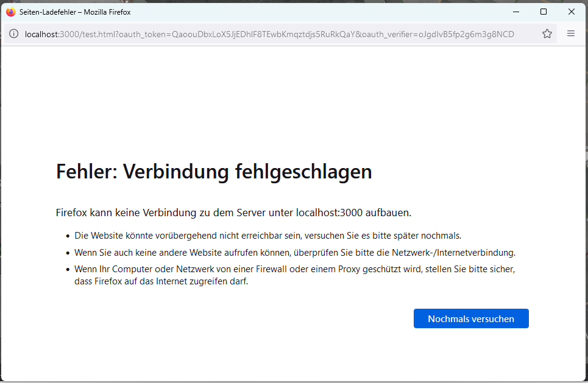Open the Firefox hamburger menu
The height and width of the screenshot is (383, 588).
point(571,33)
